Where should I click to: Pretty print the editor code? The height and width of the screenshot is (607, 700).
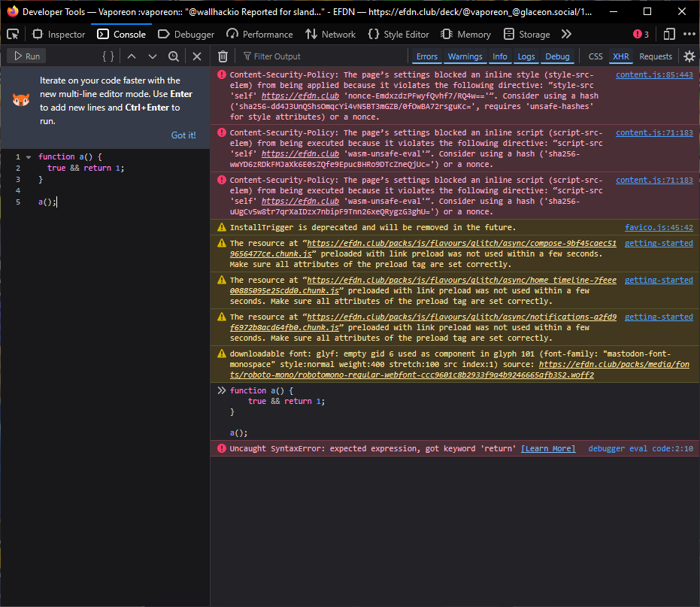click(x=108, y=56)
